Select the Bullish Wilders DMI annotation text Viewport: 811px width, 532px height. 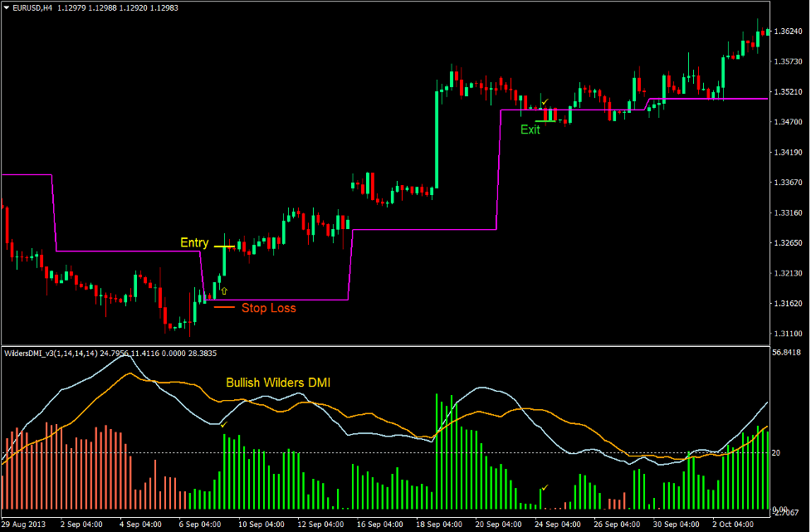(x=279, y=383)
